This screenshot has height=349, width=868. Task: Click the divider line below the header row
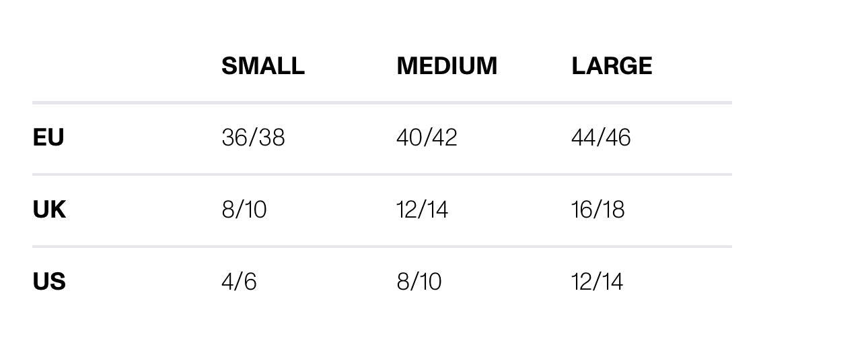click(382, 103)
